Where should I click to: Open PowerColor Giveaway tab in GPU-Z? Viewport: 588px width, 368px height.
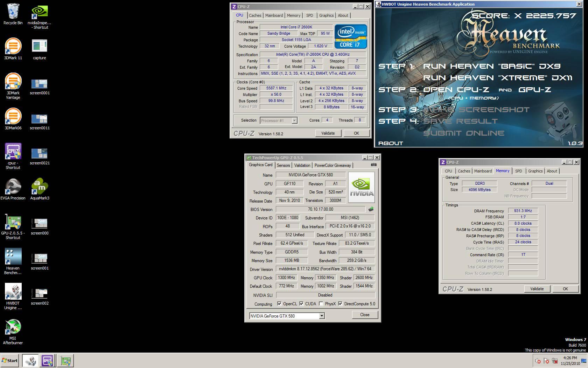(332, 165)
